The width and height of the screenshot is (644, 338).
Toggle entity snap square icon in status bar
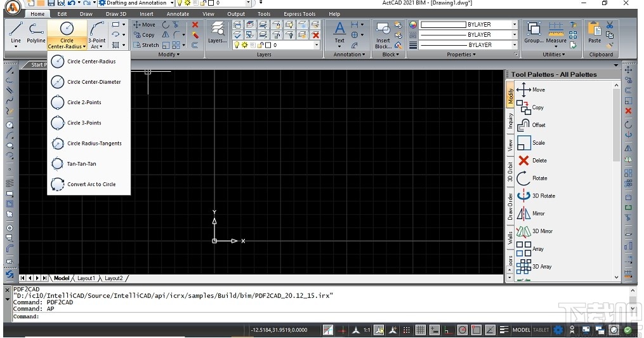pyautogui.click(x=476, y=330)
